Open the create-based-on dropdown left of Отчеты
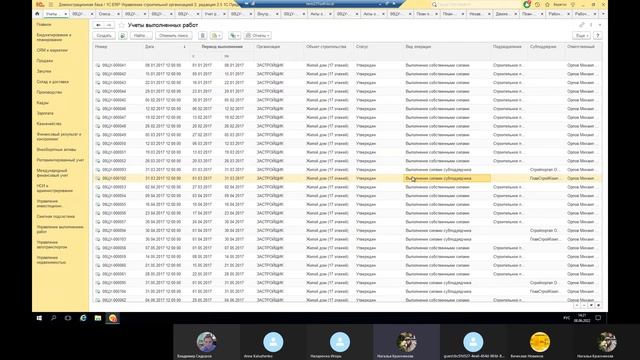This screenshot has width=640, height=360. (x=234, y=36)
